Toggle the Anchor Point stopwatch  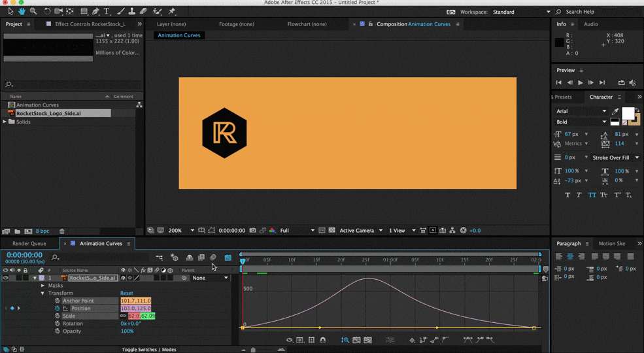(x=57, y=301)
